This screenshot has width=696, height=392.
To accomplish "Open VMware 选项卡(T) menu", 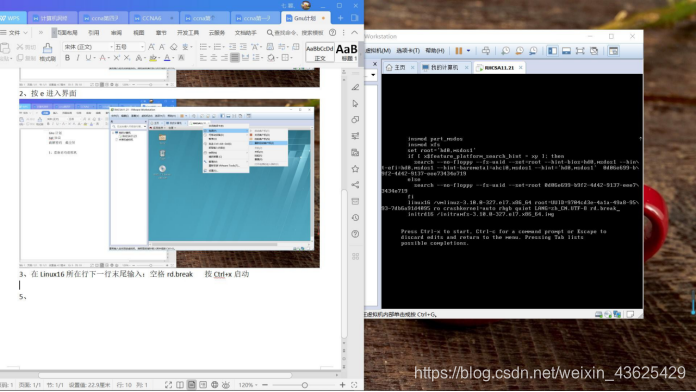I will tap(408, 51).
